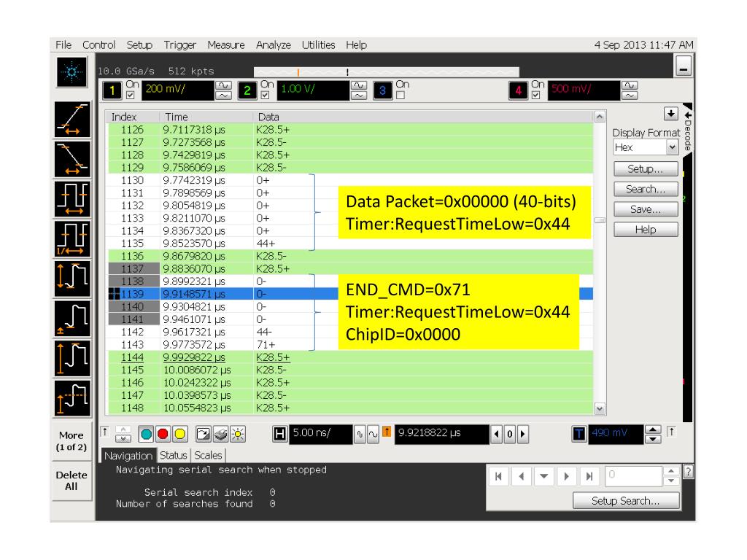The height and width of the screenshot is (560, 747).
Task: Click the More (1 of 2) button
Action: pos(71,441)
